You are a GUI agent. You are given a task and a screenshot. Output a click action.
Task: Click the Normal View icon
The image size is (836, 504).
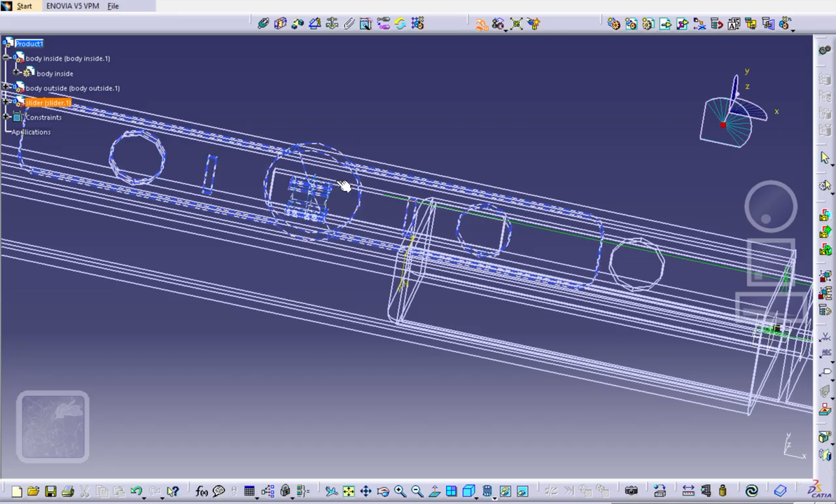click(434, 491)
